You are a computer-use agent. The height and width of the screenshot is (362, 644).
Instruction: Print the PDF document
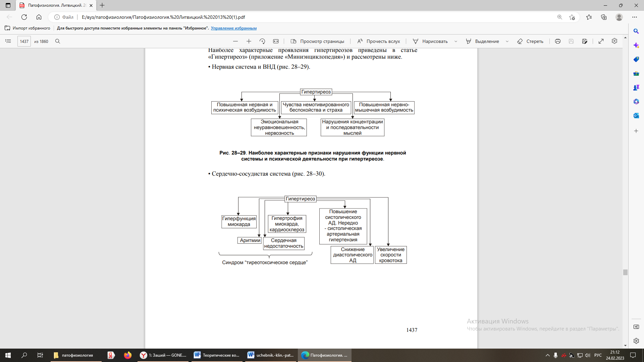click(558, 41)
